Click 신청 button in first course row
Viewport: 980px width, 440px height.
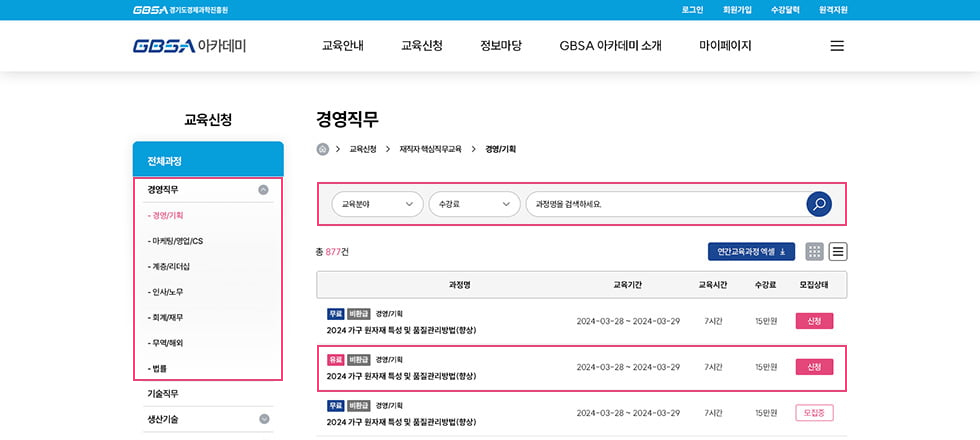click(814, 321)
